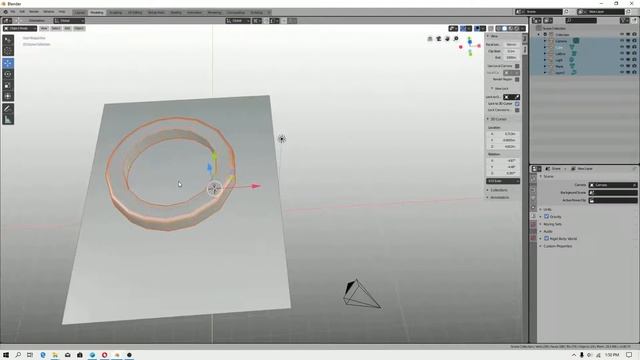Select the Scale tool in toolbar

tap(8, 85)
